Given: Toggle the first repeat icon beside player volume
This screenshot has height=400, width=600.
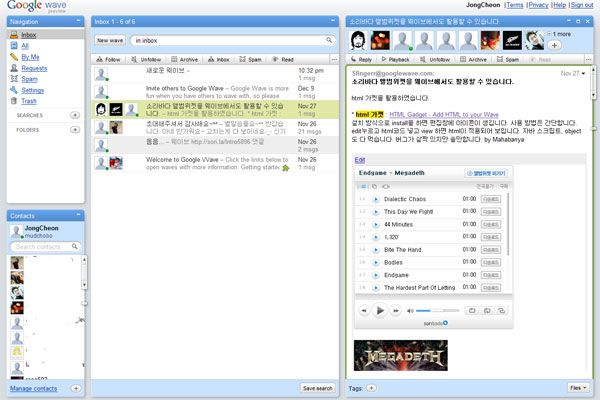Looking at the screenshot, I should [x=472, y=310].
